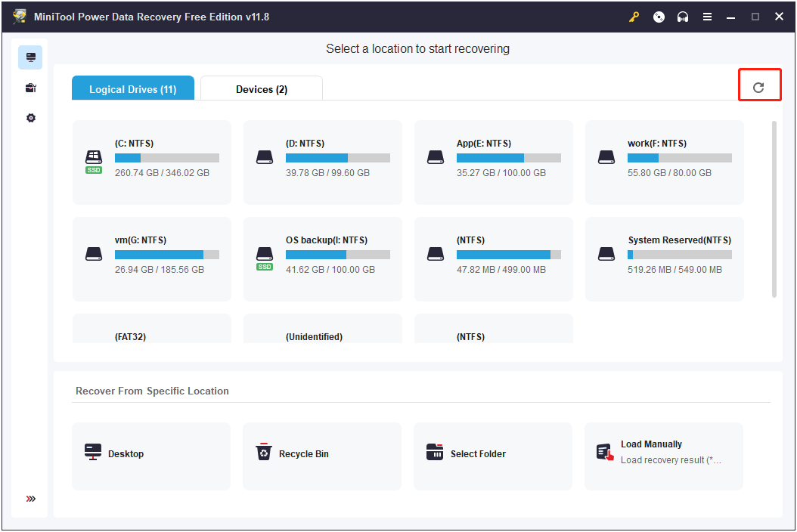Select the This PC sidebar icon
The height and width of the screenshot is (532, 797).
[x=30, y=57]
